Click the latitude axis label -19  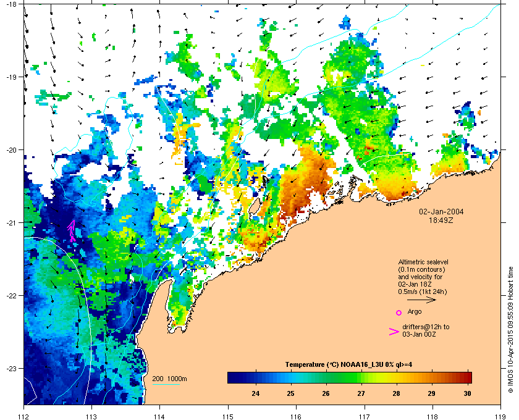click(x=11, y=77)
